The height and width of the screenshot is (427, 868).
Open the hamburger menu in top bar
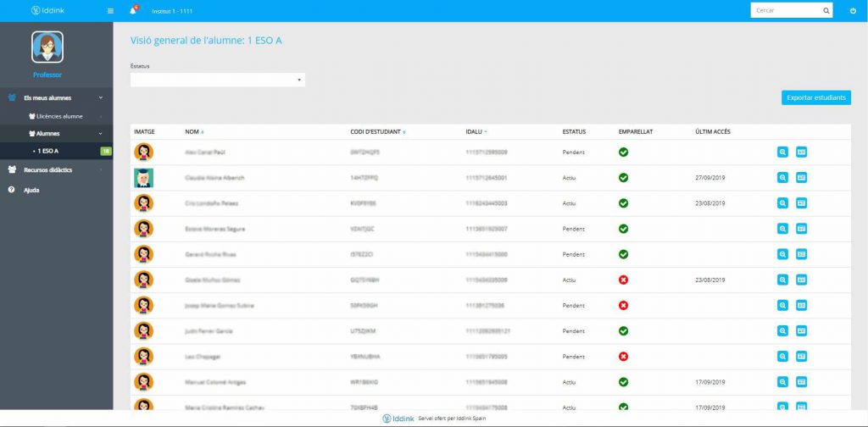coord(110,11)
